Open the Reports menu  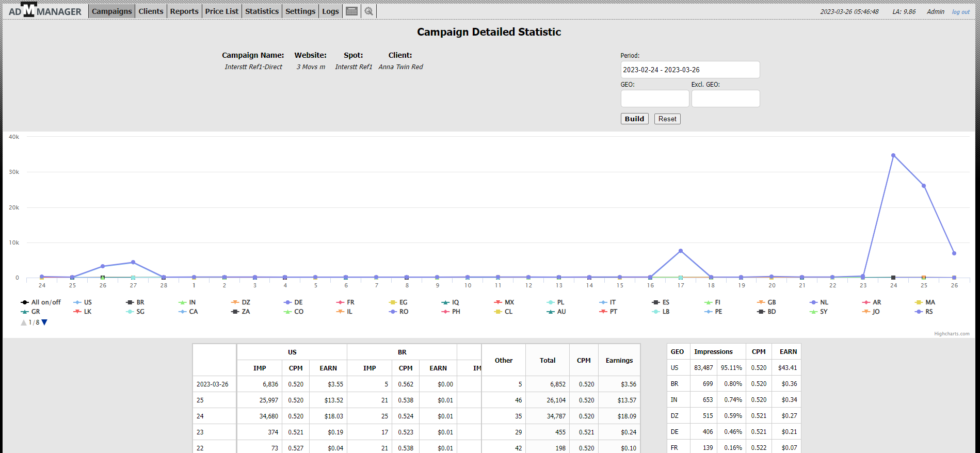[184, 11]
